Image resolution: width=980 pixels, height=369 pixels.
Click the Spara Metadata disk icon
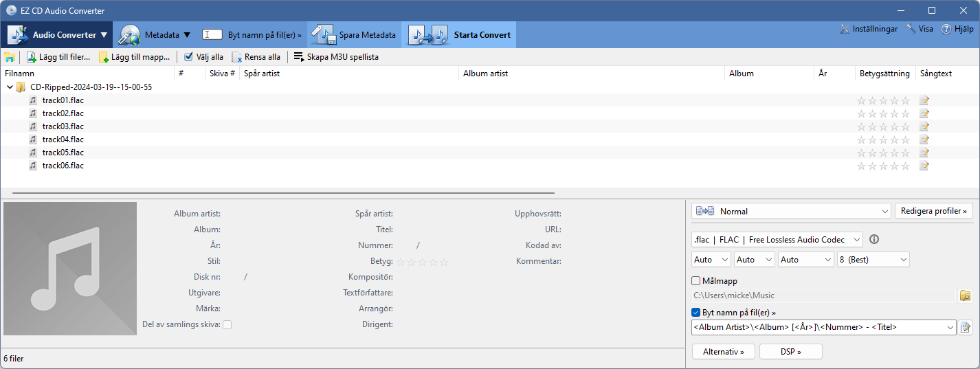[322, 34]
